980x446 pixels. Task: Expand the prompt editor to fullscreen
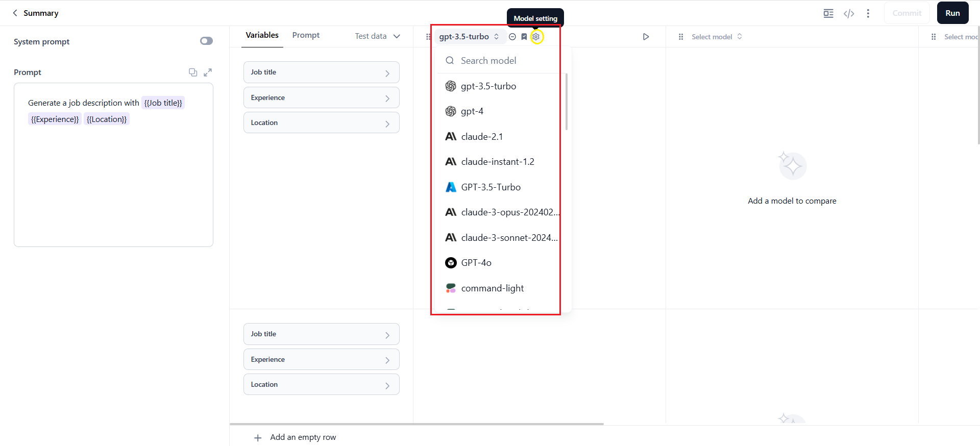(x=208, y=72)
